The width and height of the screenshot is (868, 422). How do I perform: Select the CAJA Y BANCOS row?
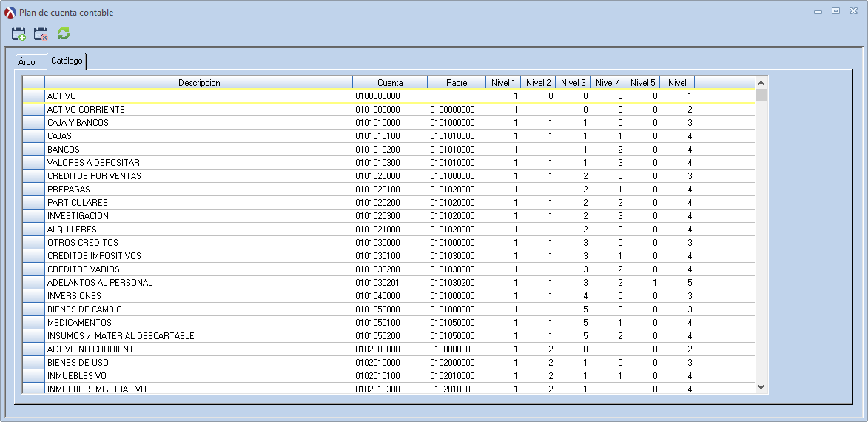click(388, 122)
